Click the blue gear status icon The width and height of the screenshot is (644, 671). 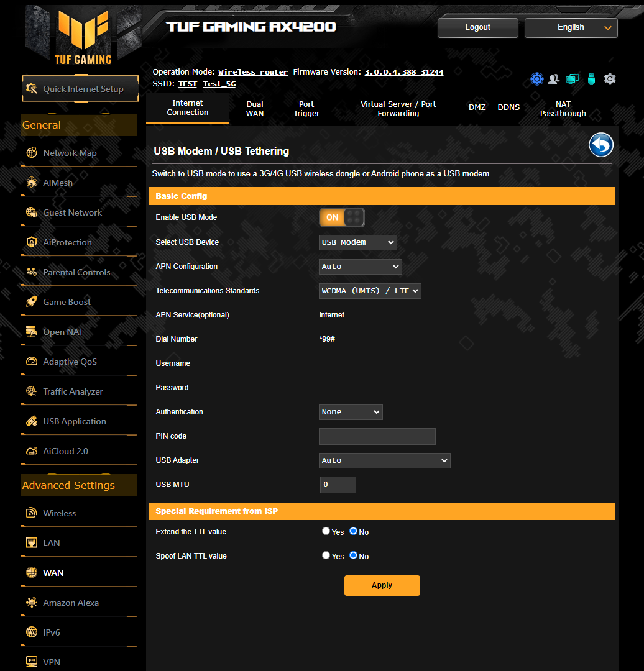click(537, 79)
